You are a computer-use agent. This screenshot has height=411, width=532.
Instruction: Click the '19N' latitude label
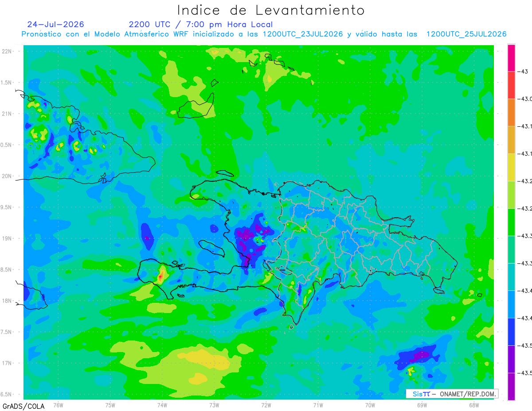[8, 238]
